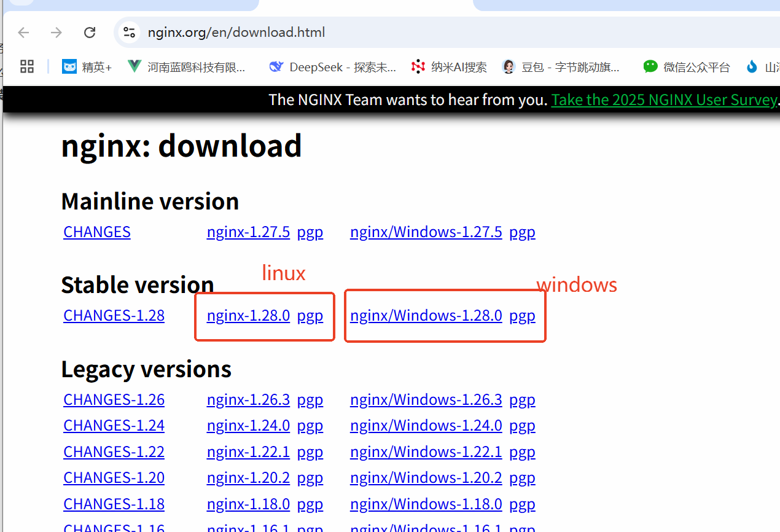The width and height of the screenshot is (780, 532).
Task: Open pgp signature for nginx-1.27.5
Action: pyautogui.click(x=310, y=232)
